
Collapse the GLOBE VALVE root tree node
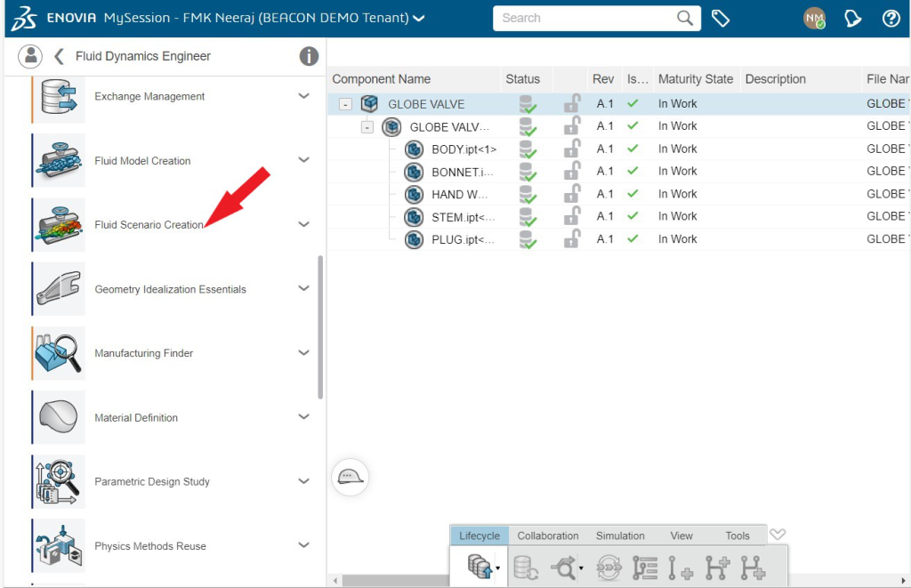point(345,105)
